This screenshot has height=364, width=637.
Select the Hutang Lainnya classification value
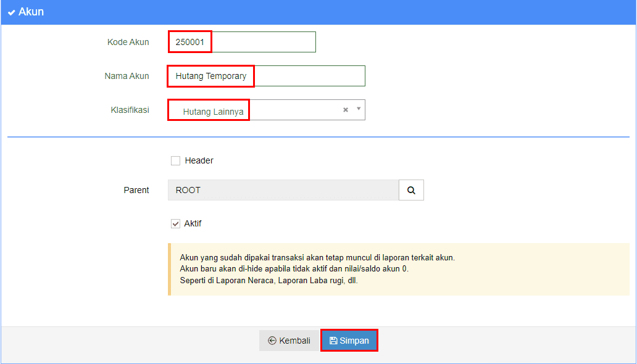pyautogui.click(x=214, y=112)
